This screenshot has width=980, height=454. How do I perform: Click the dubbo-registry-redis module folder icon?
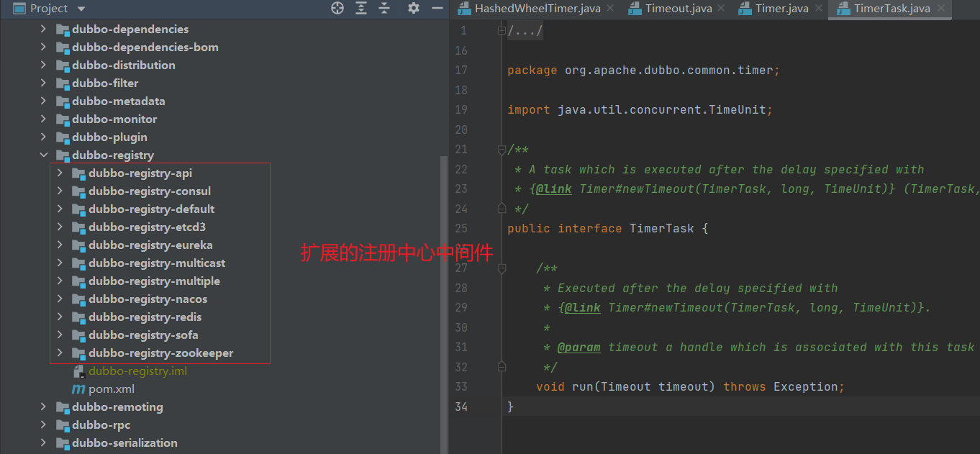click(78, 317)
